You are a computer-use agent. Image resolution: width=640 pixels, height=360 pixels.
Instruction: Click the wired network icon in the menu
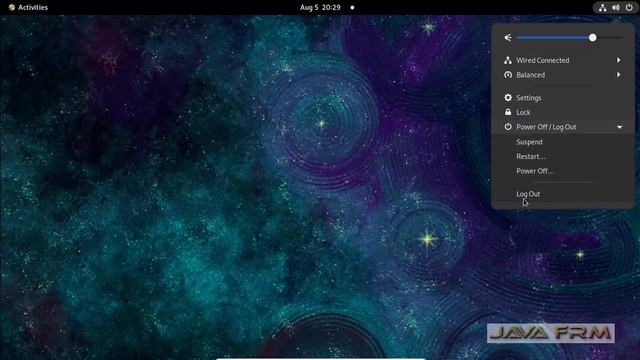click(x=508, y=60)
